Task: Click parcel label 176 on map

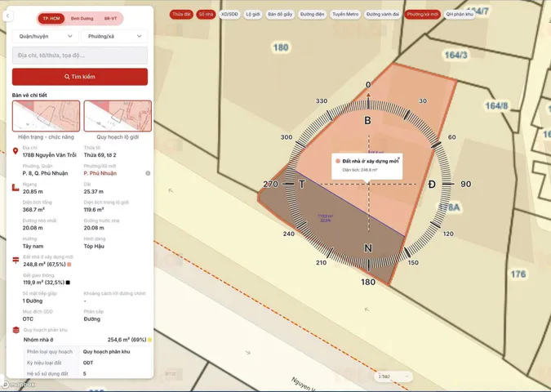Action: click(x=518, y=274)
